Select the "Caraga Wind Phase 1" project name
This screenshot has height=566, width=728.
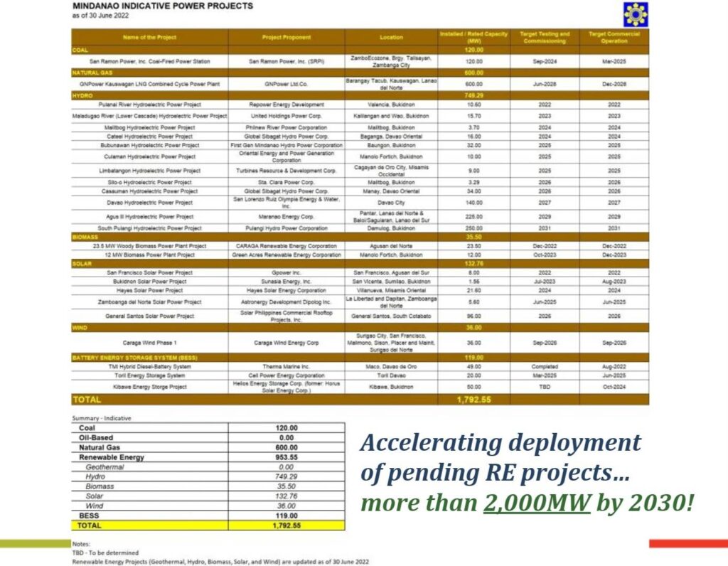(x=149, y=343)
